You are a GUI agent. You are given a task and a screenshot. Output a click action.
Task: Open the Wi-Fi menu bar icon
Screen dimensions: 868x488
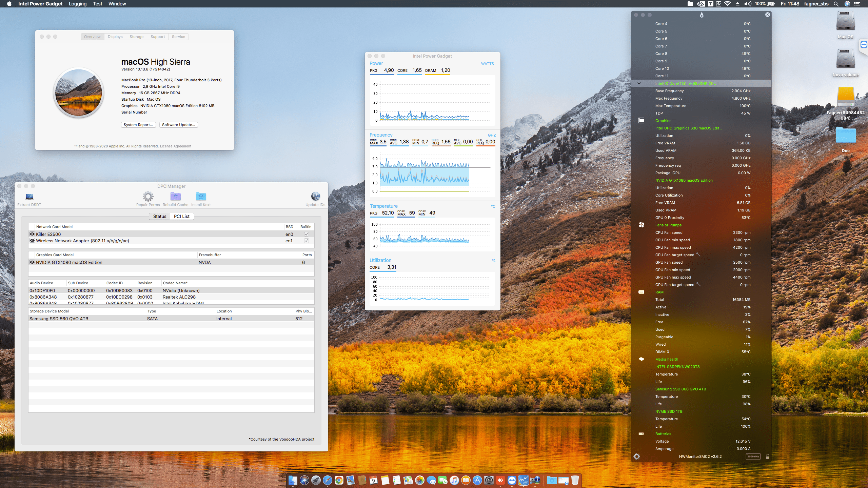click(x=727, y=4)
